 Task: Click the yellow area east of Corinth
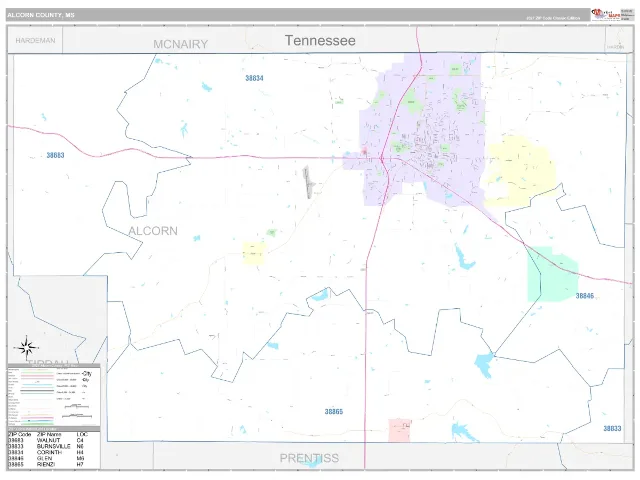pos(519,171)
